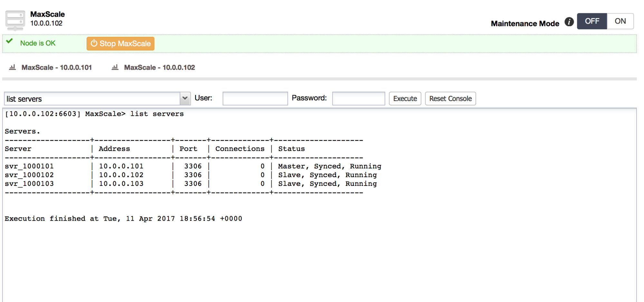This screenshot has width=644, height=302.
Task: Click the Server column header in console
Action: tap(18, 149)
